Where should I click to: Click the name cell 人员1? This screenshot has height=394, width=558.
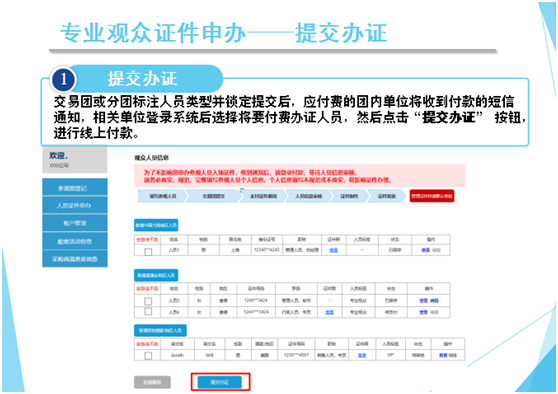coord(174,250)
